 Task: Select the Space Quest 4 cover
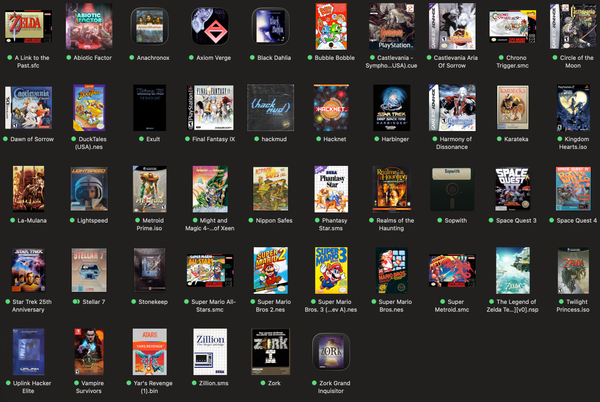pyautogui.click(x=573, y=189)
